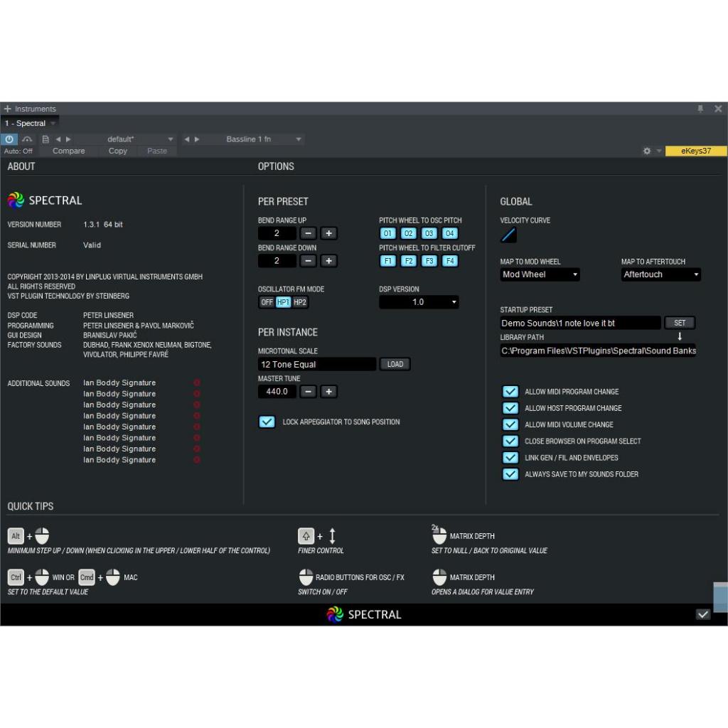This screenshot has width=728, height=728.
Task: Click the Paste button
Action: click(x=157, y=151)
